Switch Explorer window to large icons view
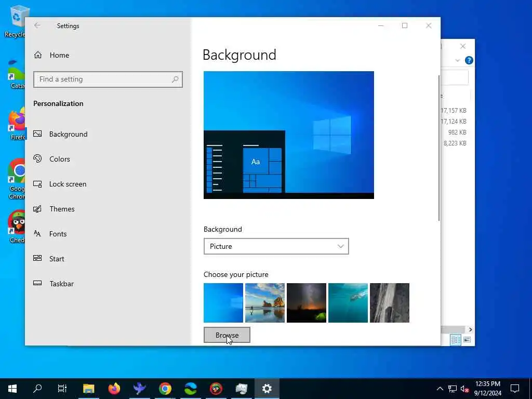The height and width of the screenshot is (399, 532). [467, 340]
